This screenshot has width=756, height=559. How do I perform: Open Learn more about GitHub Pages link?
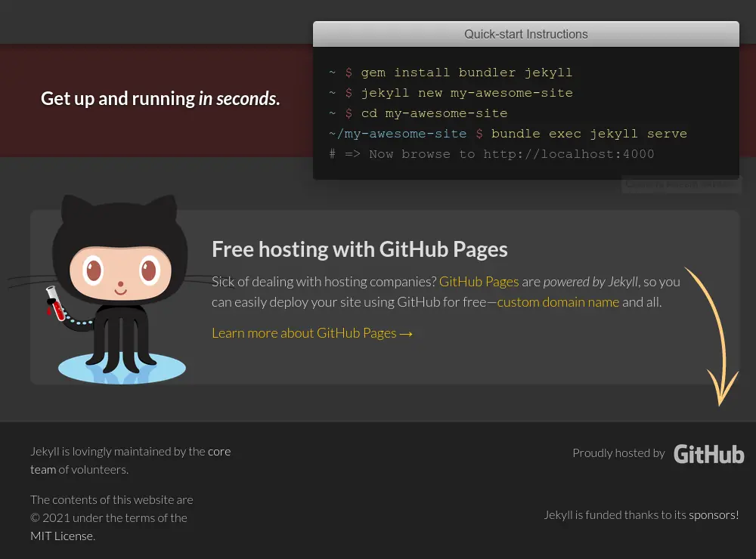coord(312,333)
